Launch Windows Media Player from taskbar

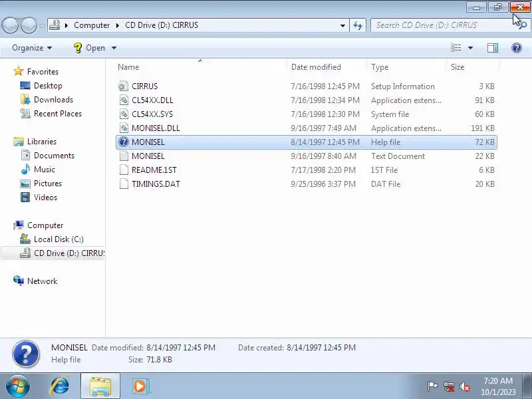click(140, 386)
